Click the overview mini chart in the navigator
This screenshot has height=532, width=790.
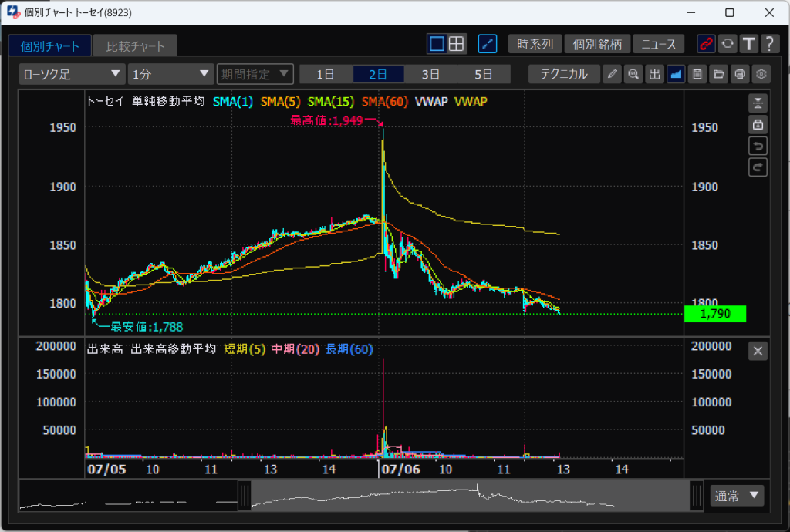pos(361,496)
